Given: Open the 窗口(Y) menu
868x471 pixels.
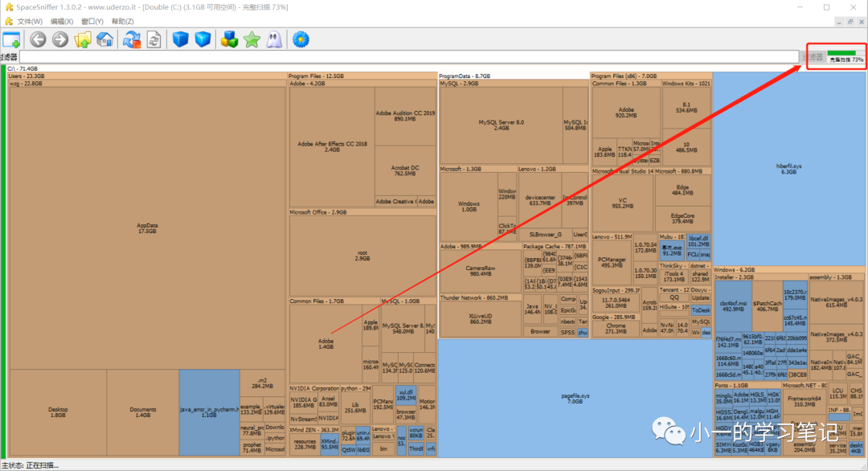Looking at the screenshot, I should (92, 22).
